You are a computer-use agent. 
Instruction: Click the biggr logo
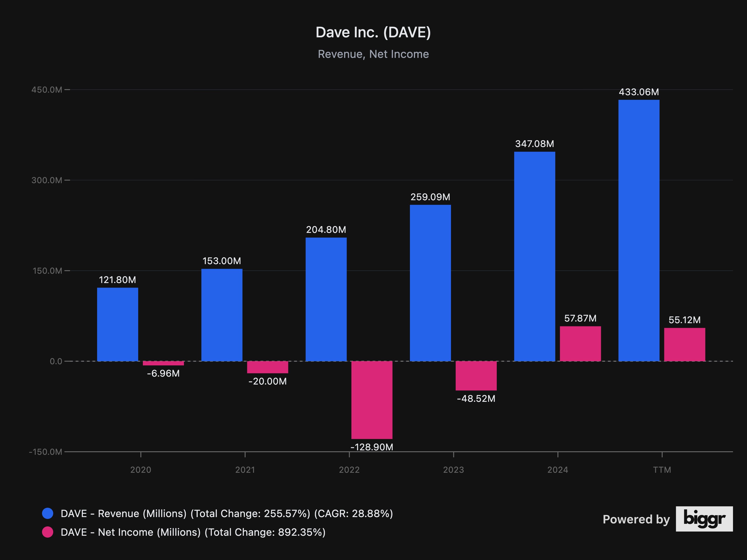(x=704, y=519)
